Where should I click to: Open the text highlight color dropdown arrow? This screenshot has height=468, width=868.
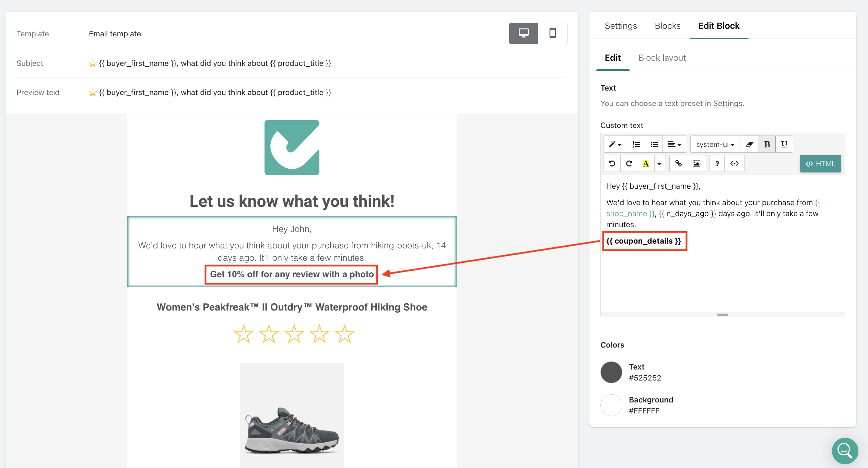659,164
